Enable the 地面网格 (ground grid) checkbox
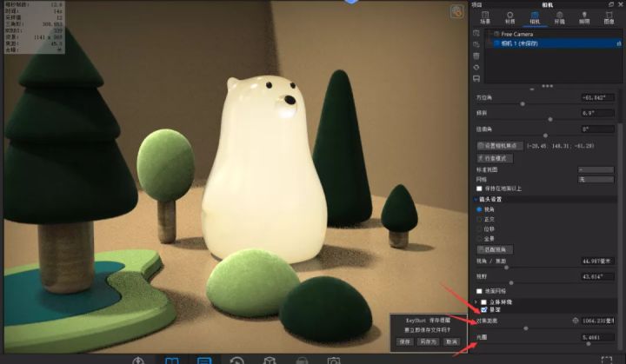The width and height of the screenshot is (626, 364). click(x=479, y=290)
